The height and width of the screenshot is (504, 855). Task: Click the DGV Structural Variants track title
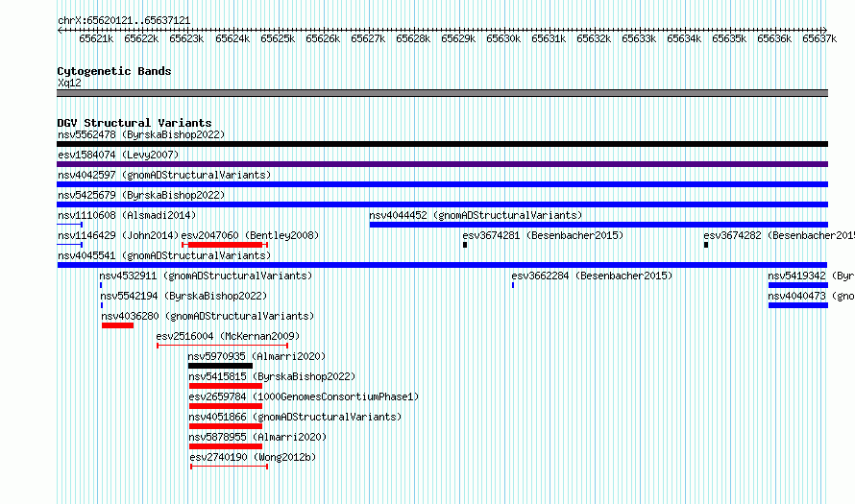(x=134, y=123)
